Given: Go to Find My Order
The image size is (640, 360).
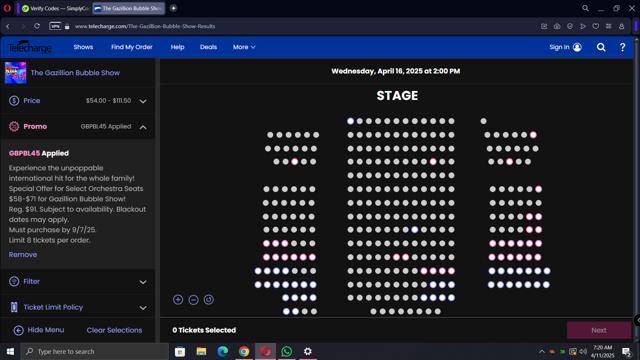Looking at the screenshot, I should coord(131,47).
